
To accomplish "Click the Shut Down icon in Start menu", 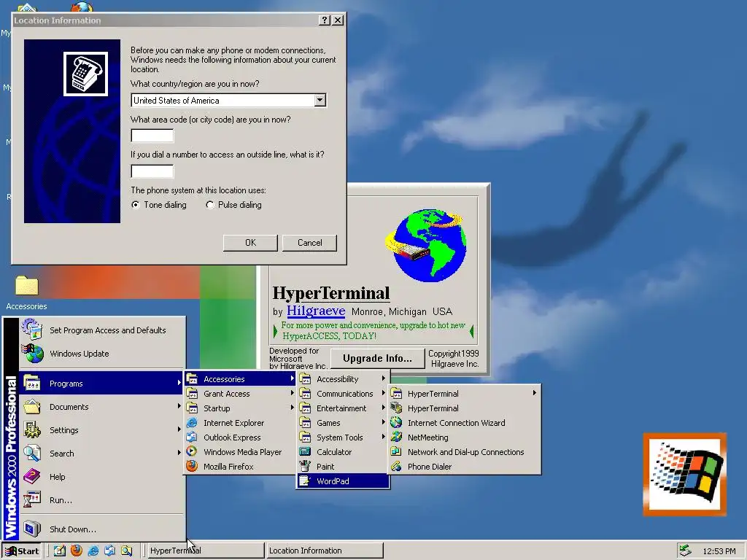I will click(x=32, y=529).
